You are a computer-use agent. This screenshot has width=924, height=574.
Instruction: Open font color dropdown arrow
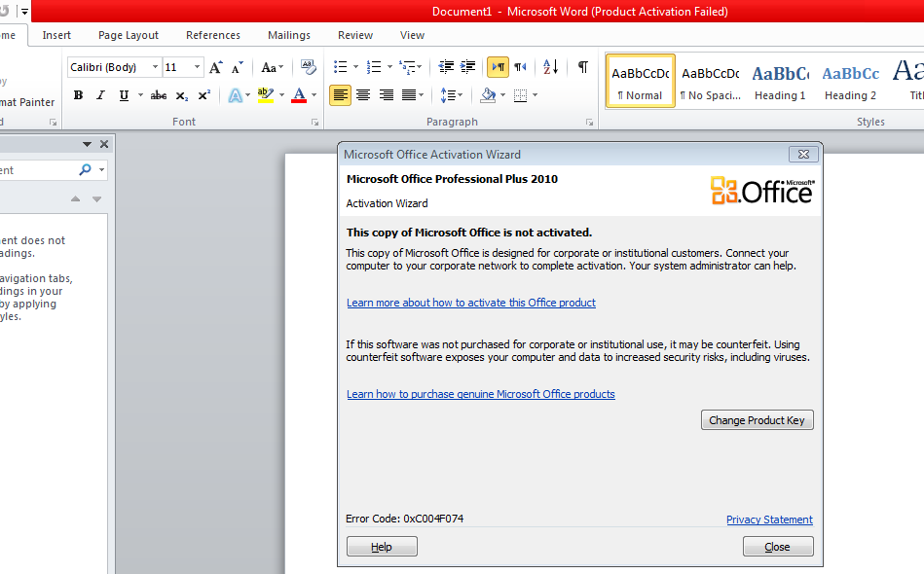click(x=314, y=95)
